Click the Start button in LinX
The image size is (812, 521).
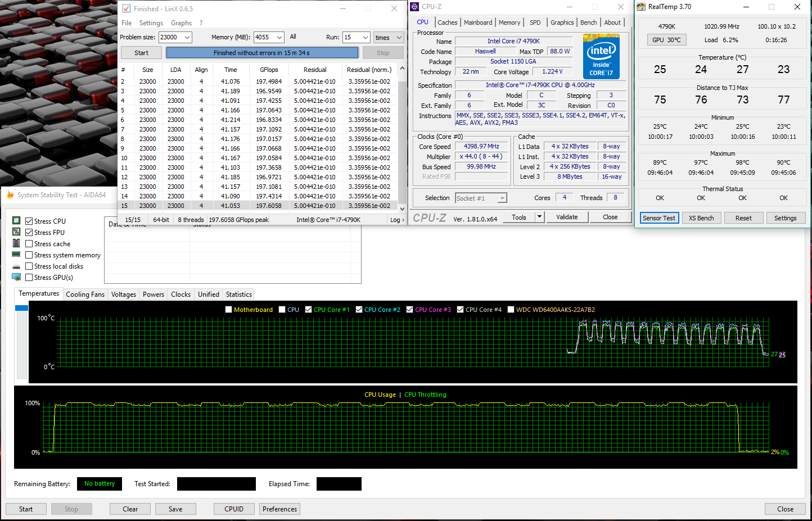pyautogui.click(x=141, y=53)
